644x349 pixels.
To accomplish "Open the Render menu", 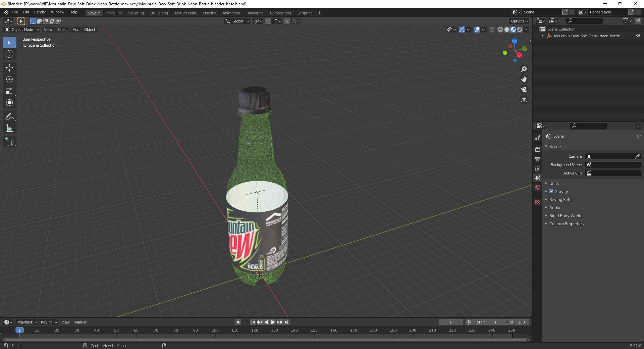I will (40, 12).
